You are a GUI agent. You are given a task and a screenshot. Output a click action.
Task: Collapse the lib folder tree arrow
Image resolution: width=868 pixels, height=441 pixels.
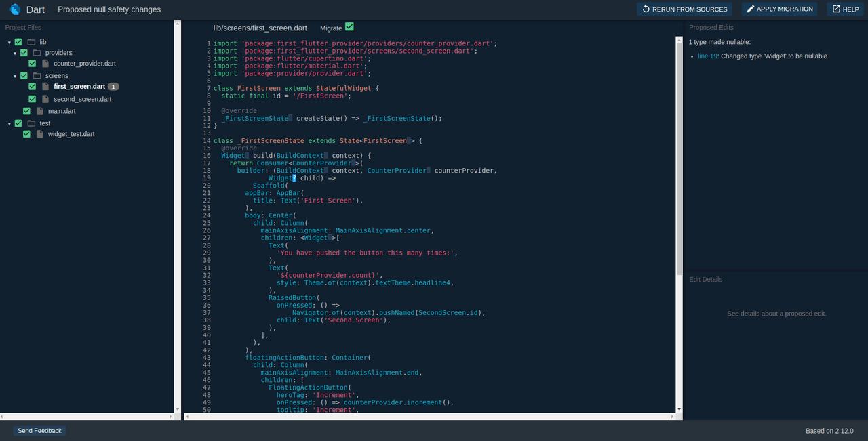[x=9, y=43]
